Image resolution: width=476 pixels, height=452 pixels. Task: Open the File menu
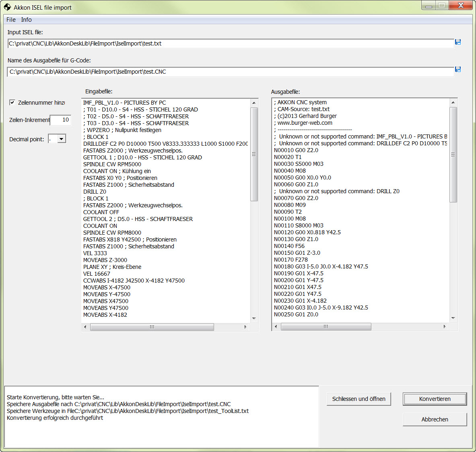[x=11, y=20]
